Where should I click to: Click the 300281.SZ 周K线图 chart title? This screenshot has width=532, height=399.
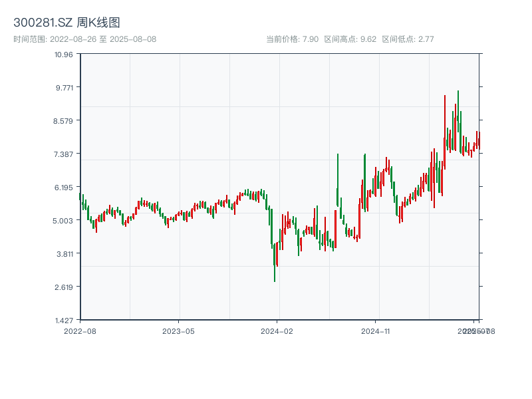point(66,23)
